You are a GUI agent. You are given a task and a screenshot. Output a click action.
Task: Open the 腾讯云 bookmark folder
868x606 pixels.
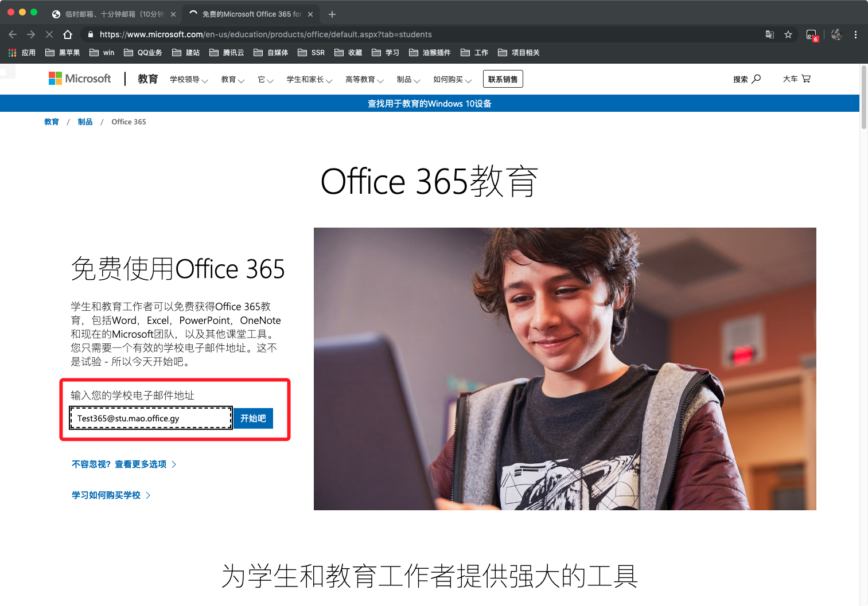227,53
